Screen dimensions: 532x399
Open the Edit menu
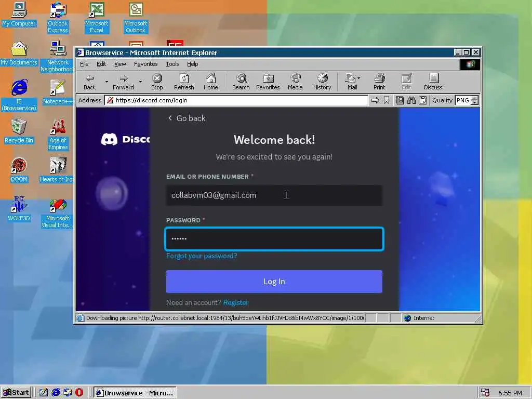[x=101, y=64]
